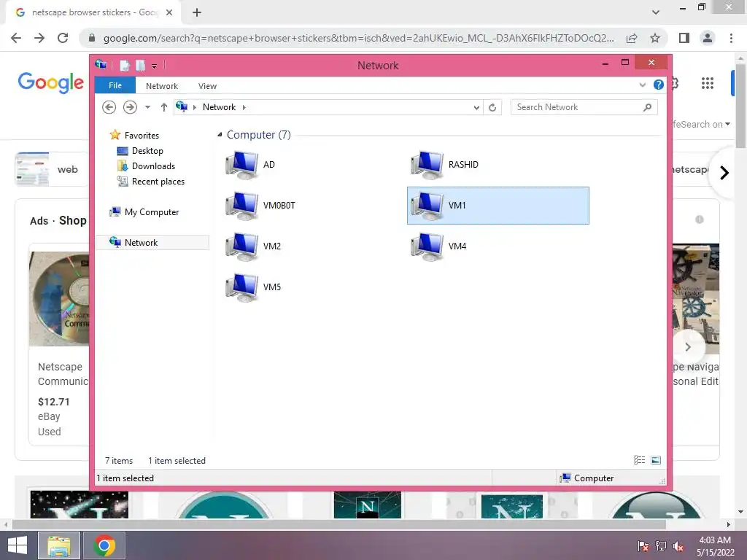Click the Netscape CD shopping thumbnail
Image resolution: width=747 pixels, height=560 pixels.
(x=59, y=298)
